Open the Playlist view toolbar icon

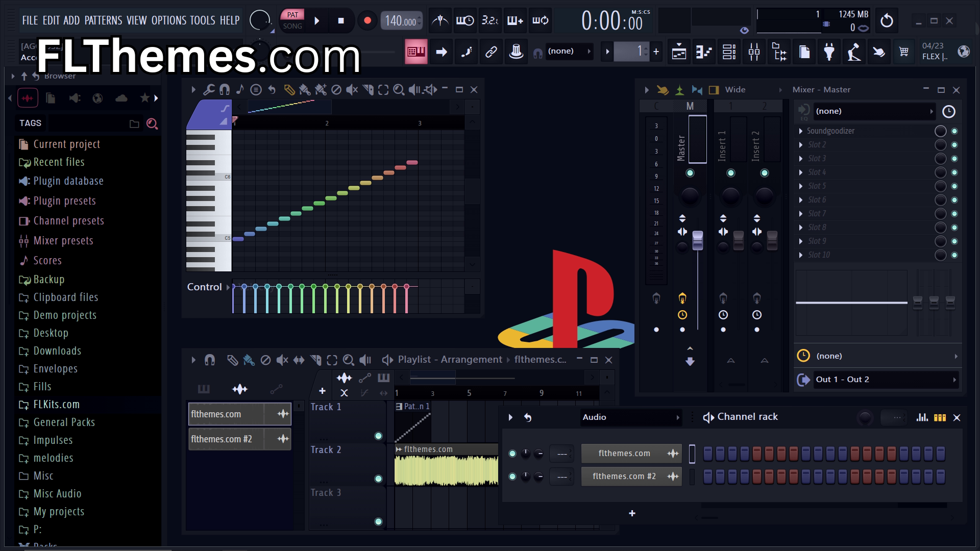(x=679, y=52)
